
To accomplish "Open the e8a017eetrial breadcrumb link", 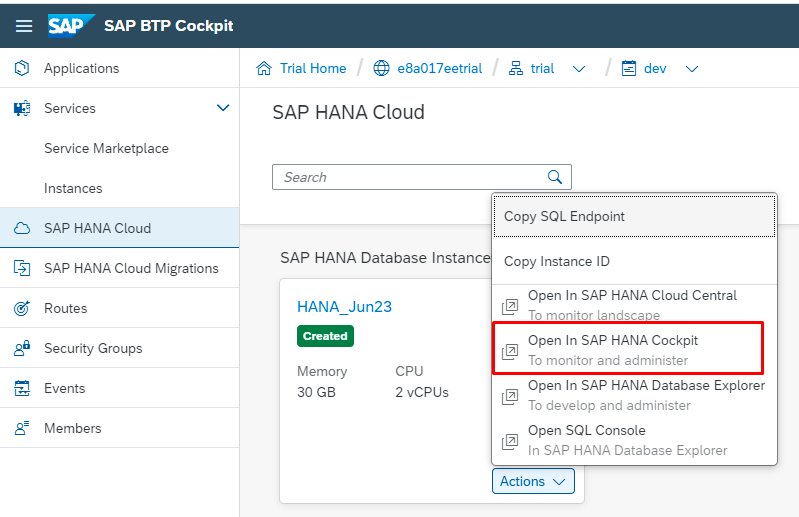I will [x=439, y=68].
